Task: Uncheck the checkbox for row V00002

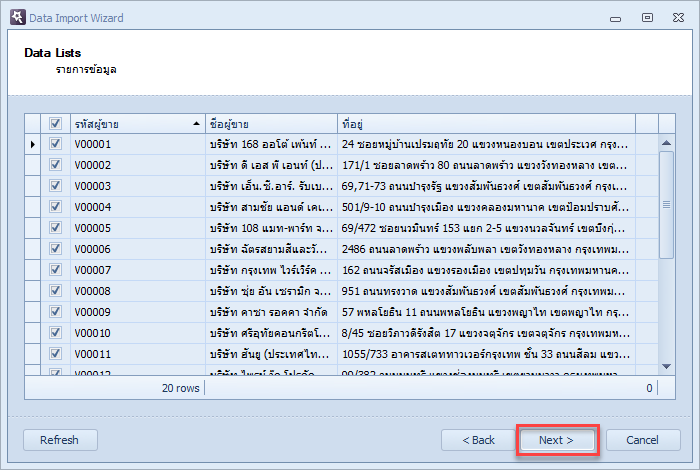Action: coord(55,165)
